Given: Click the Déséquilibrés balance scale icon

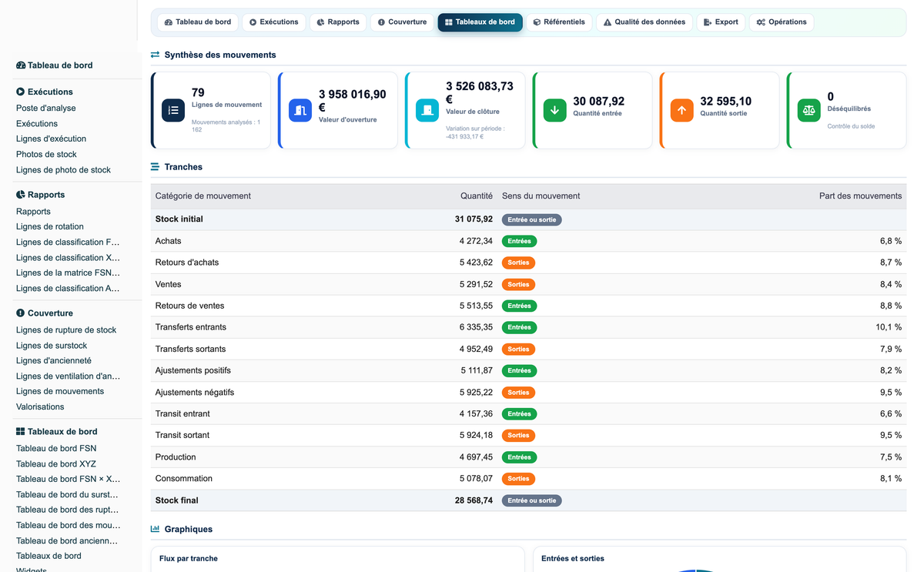Looking at the screenshot, I should 808,110.
